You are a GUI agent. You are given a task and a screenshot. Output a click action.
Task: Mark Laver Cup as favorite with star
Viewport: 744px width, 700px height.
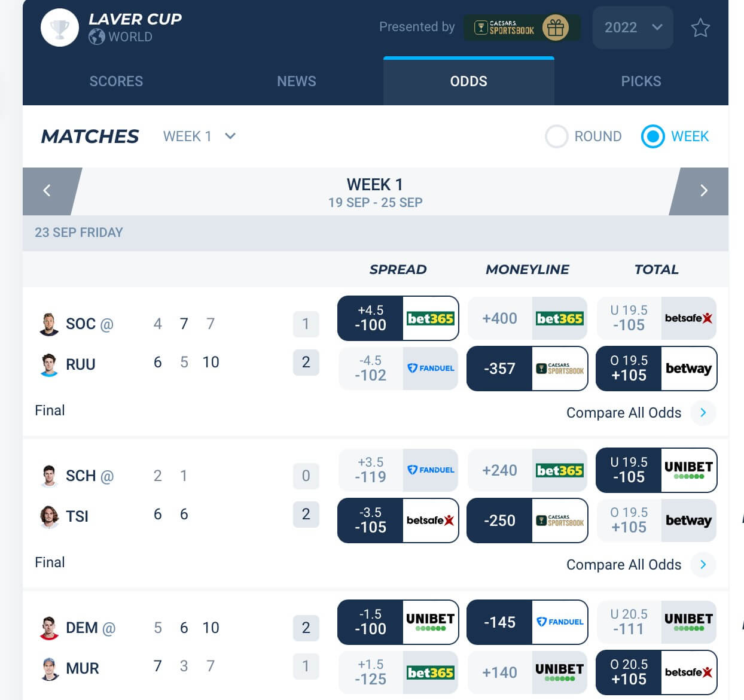(700, 28)
